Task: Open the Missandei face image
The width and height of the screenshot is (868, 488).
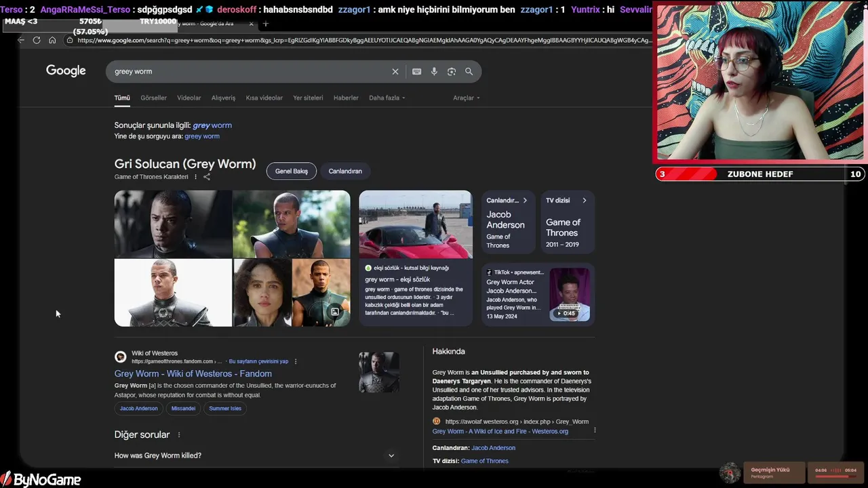Action: [262, 293]
